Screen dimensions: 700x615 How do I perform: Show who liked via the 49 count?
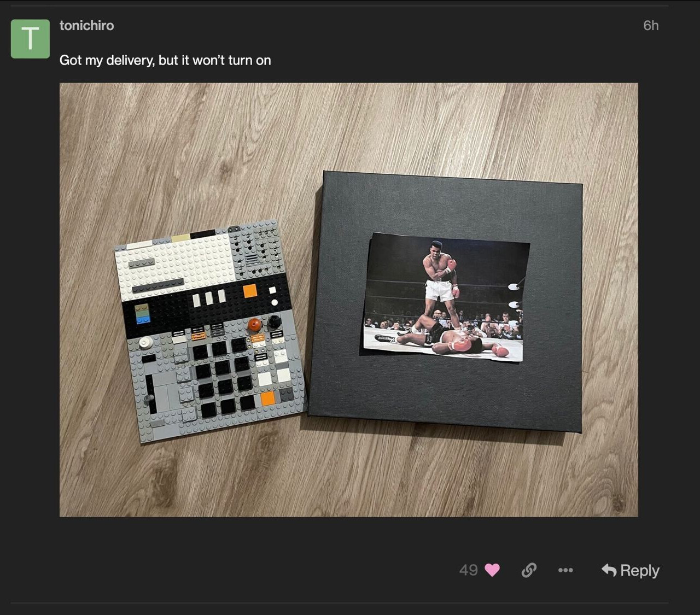469,570
